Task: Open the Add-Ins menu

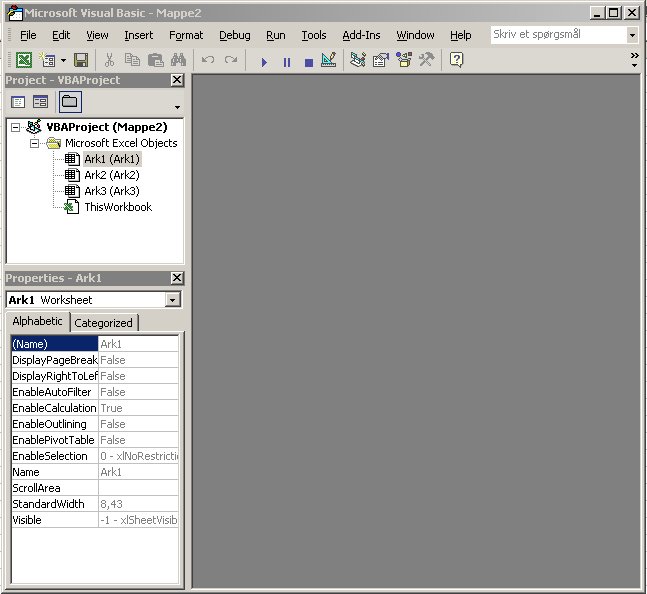Action: click(361, 35)
